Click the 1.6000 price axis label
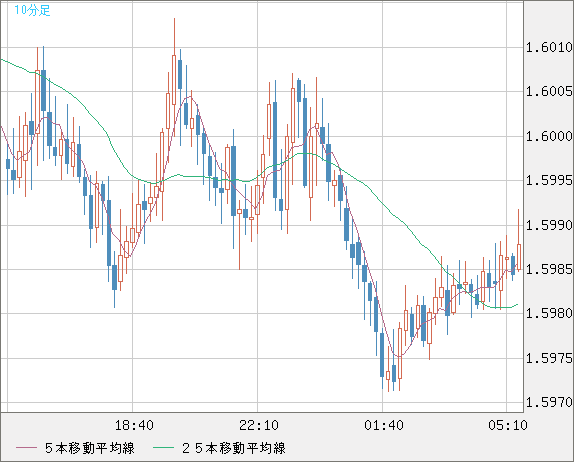This screenshot has width=574, height=462. pos(549,136)
